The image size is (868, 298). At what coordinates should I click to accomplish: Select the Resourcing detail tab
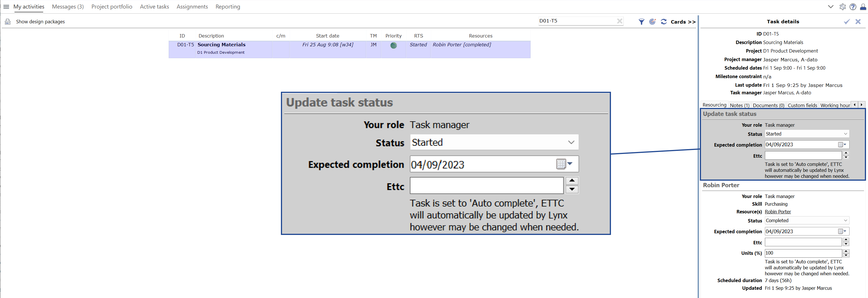click(714, 105)
